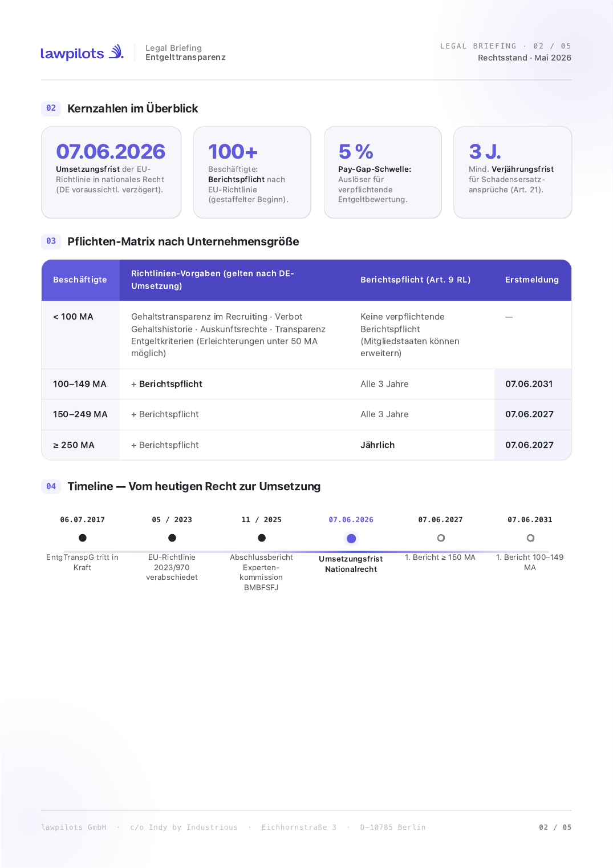The image size is (613, 868).
Task: Click the 07.06.2031 timeline marker
Action: (x=530, y=538)
